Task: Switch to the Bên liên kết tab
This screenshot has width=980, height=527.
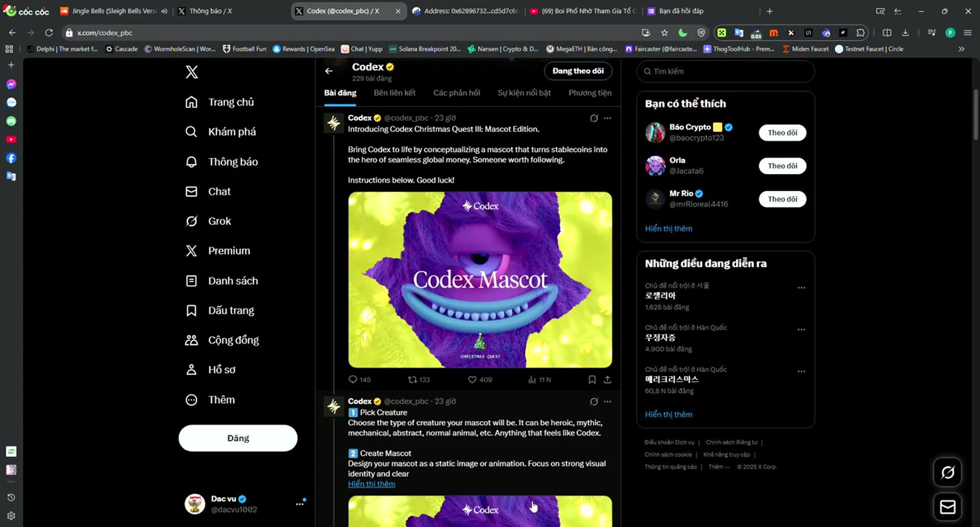Action: coord(395,93)
